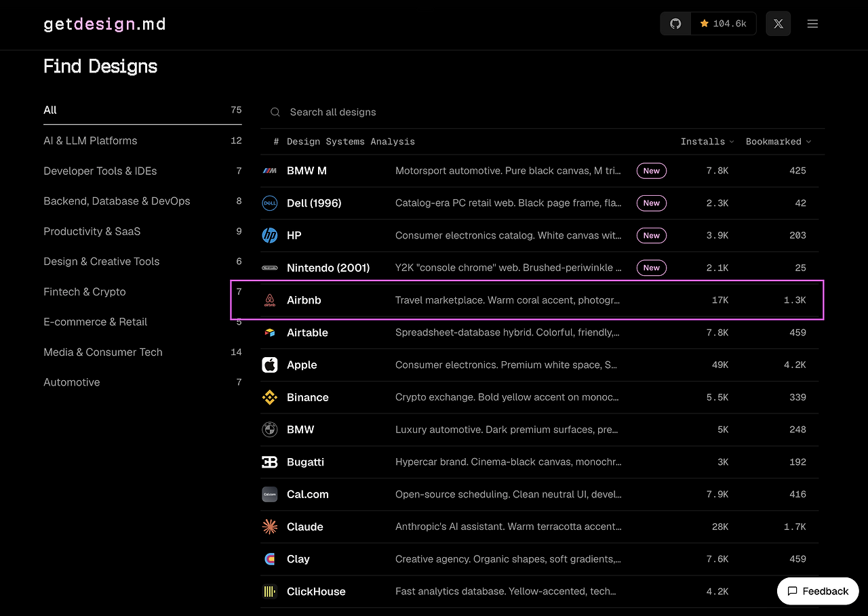
Task: Sort by Installs column
Action: pyautogui.click(x=707, y=142)
